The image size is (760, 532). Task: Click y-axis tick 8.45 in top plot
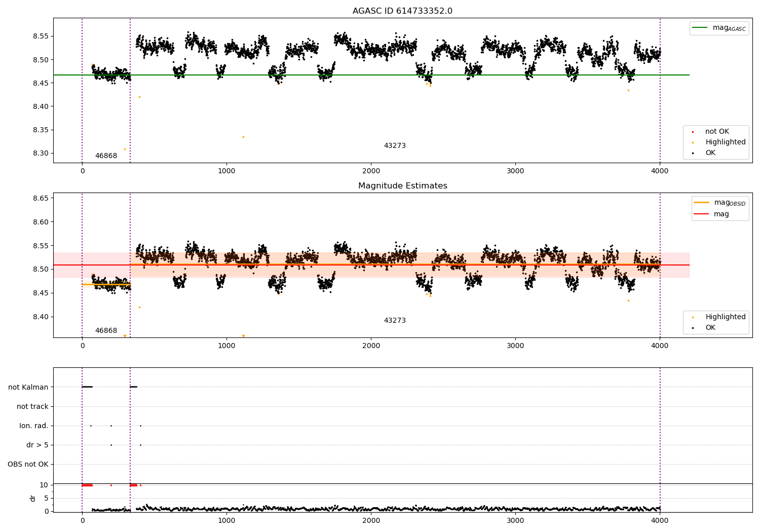(41, 84)
